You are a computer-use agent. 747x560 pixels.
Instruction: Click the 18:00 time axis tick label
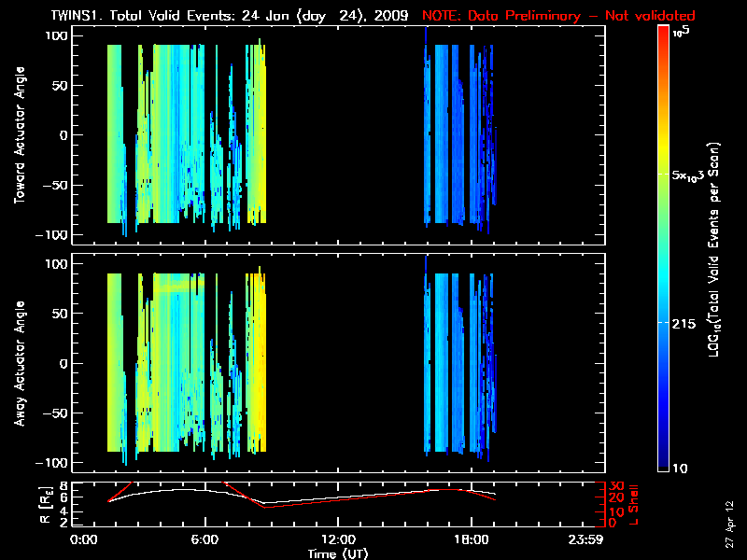(470, 540)
